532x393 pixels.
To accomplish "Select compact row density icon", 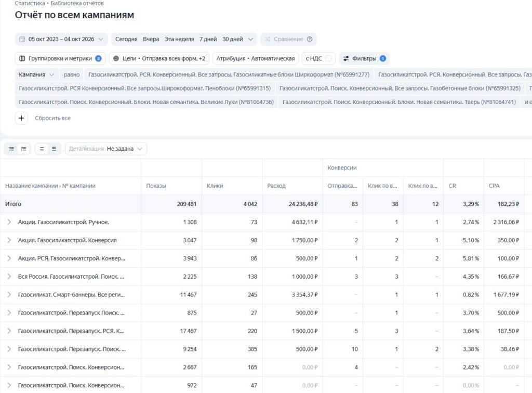I will pos(42,149).
